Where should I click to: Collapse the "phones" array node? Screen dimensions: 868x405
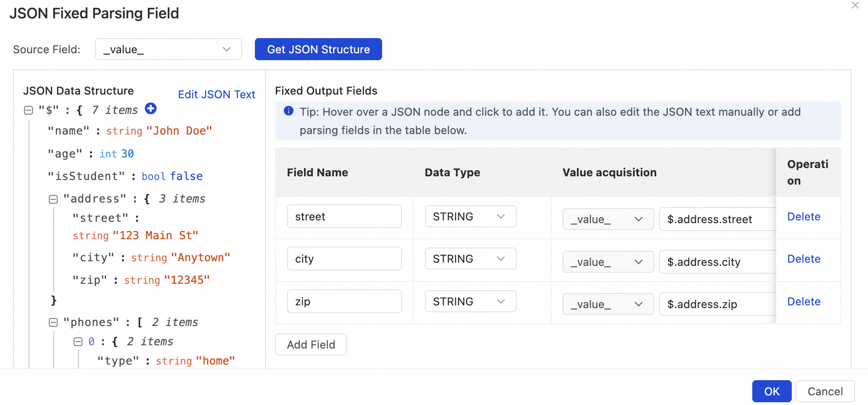point(53,322)
